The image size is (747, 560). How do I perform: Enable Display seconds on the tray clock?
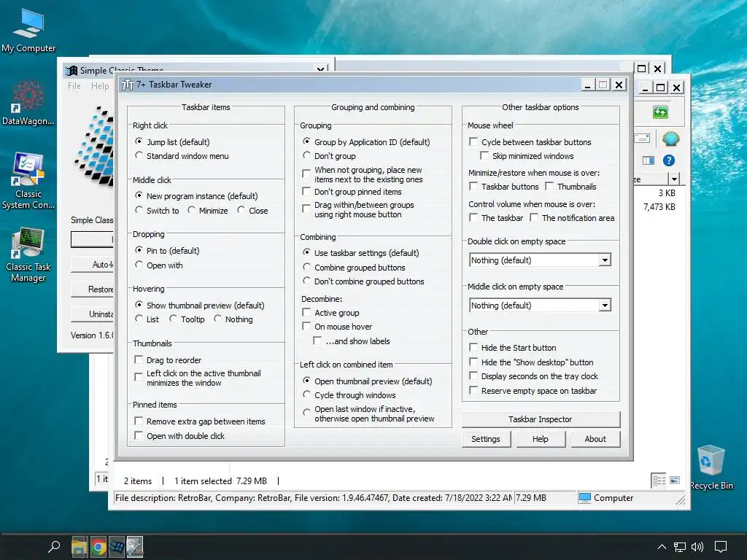point(473,376)
